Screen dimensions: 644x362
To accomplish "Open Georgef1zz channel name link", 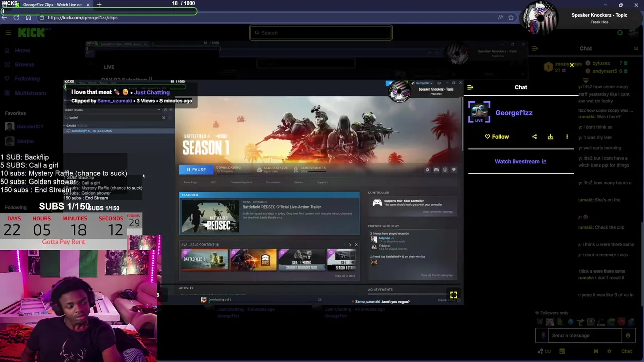I will tap(514, 113).
